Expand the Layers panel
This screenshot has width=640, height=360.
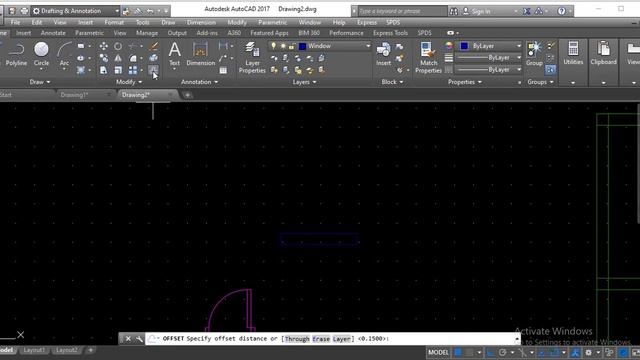tap(304, 82)
